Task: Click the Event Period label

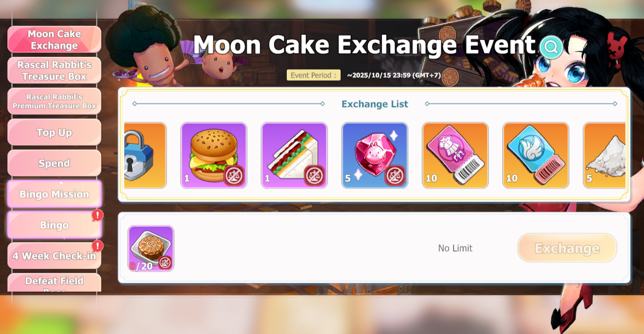Action: tap(313, 75)
